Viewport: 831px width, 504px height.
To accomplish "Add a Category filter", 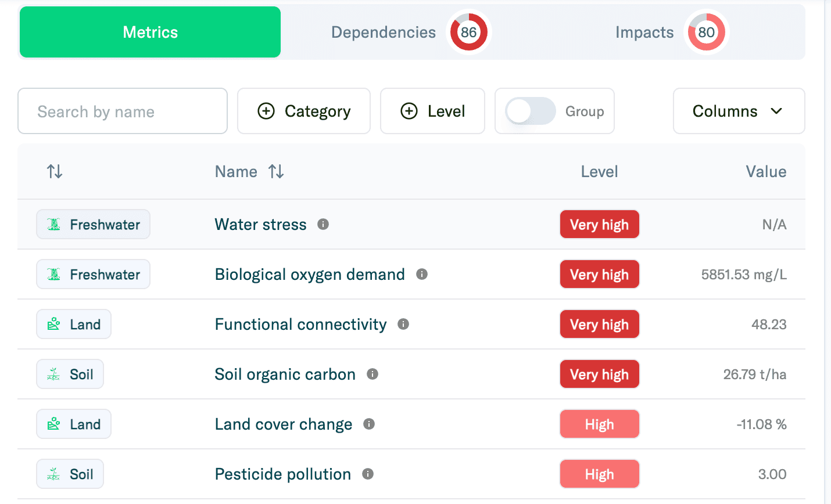I will click(304, 111).
